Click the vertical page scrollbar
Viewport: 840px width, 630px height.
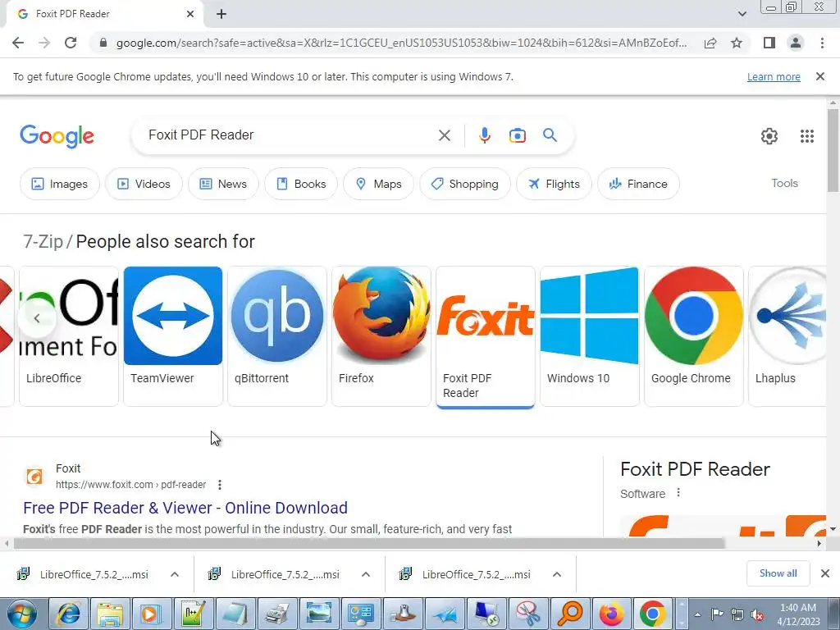[x=833, y=150]
